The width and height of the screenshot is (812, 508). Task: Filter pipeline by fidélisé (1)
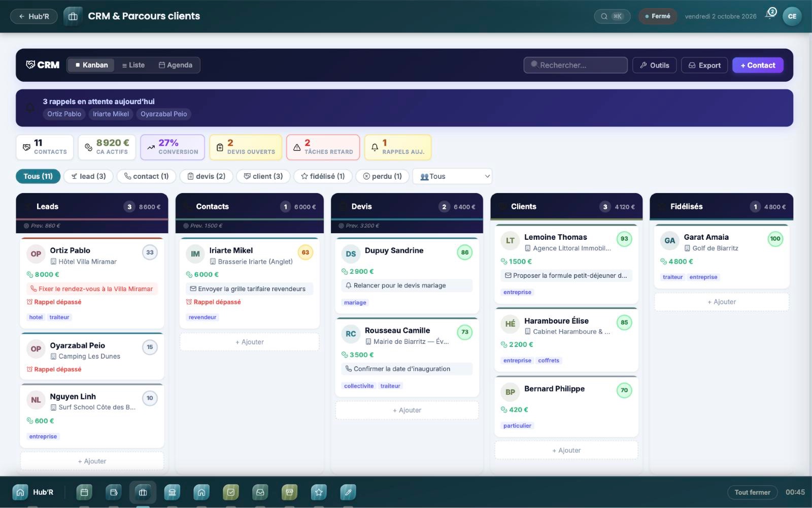tap(322, 176)
